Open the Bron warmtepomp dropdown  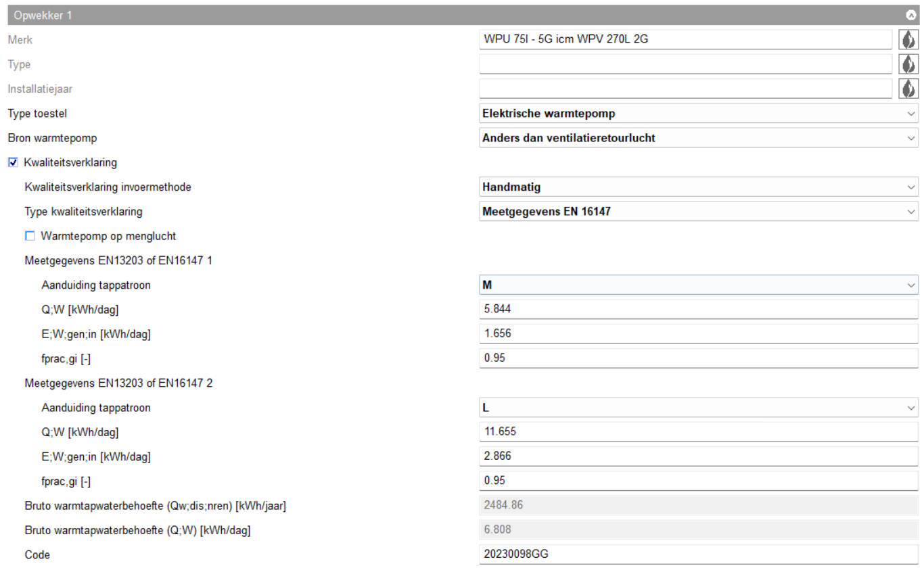point(698,138)
